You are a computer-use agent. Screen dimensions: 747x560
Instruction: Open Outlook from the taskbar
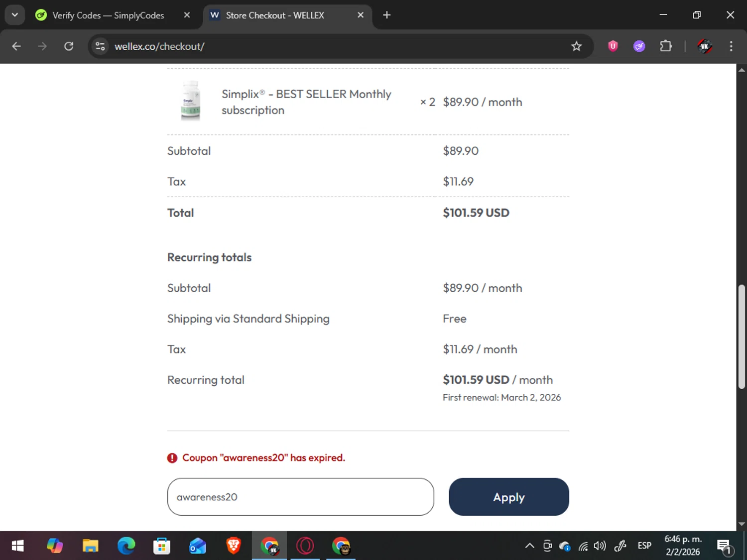pyautogui.click(x=198, y=546)
